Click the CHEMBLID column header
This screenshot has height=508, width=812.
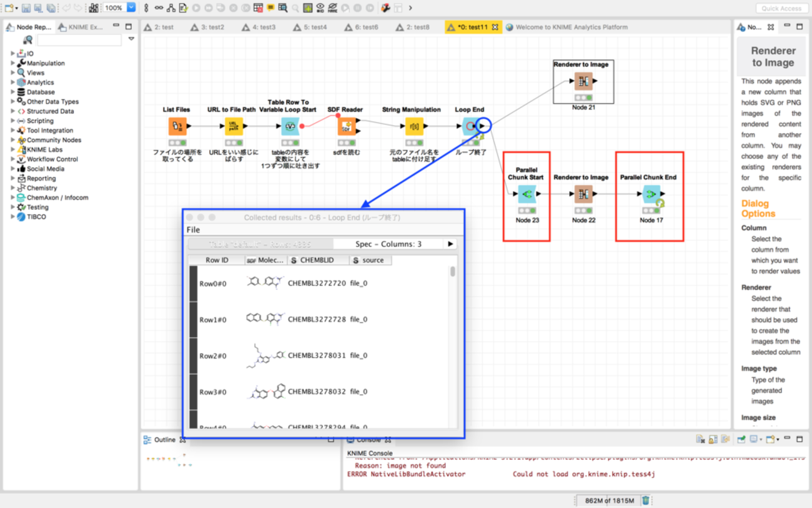317,260
